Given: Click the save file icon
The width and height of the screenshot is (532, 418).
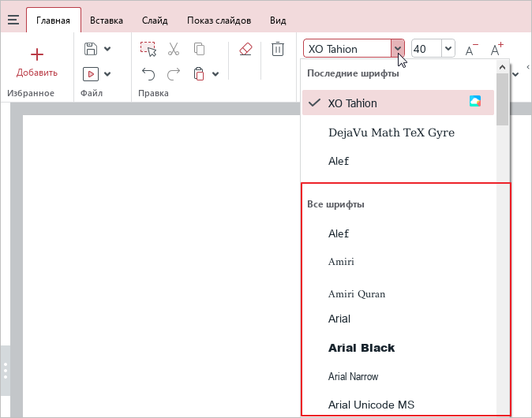Looking at the screenshot, I should click(91, 49).
